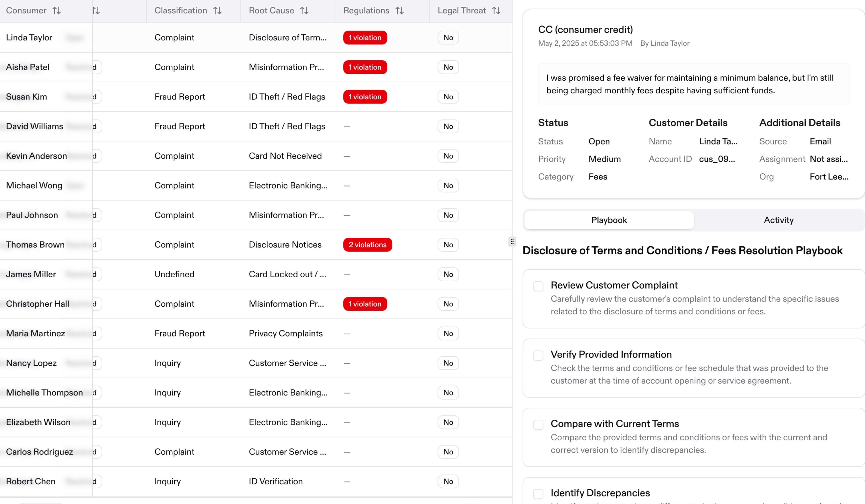Select the Maria Martinez row
Viewport: 865px width, 504px height.
pyautogui.click(x=256, y=333)
